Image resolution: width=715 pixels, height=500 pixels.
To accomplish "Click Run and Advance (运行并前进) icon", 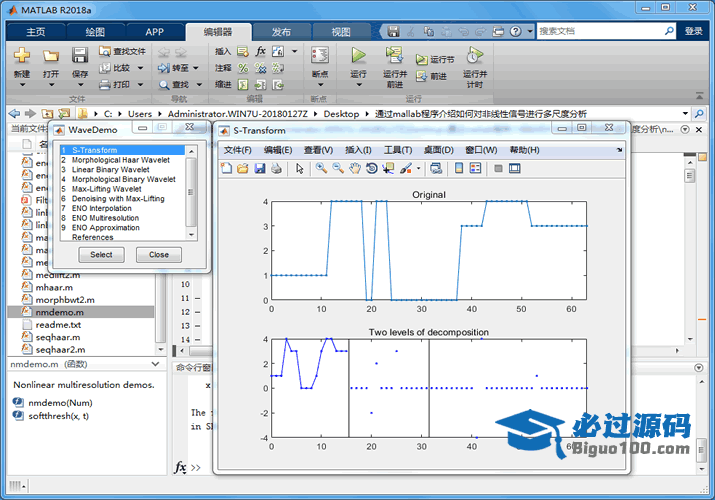I will point(394,55).
